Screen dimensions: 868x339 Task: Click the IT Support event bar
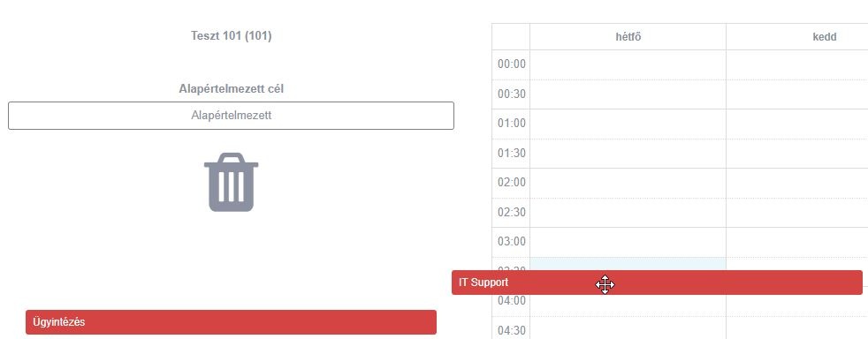point(657,282)
